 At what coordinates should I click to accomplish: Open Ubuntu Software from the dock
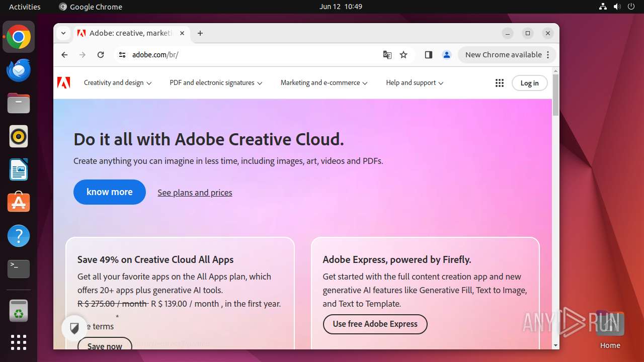click(x=19, y=203)
